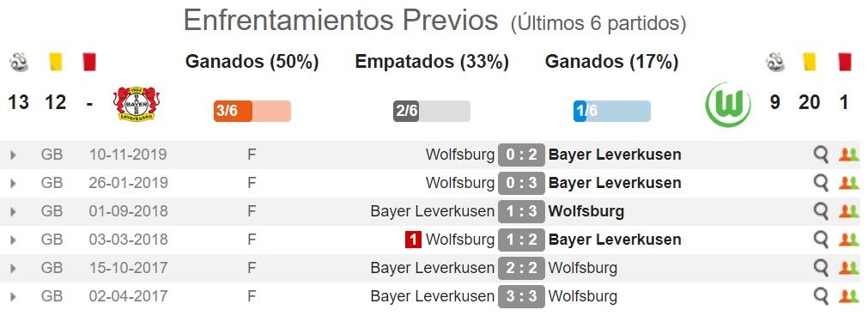Viewport: 868px width, 316px height.
Task: View lineups icon for 02-04-2017 match
Action: (x=848, y=296)
